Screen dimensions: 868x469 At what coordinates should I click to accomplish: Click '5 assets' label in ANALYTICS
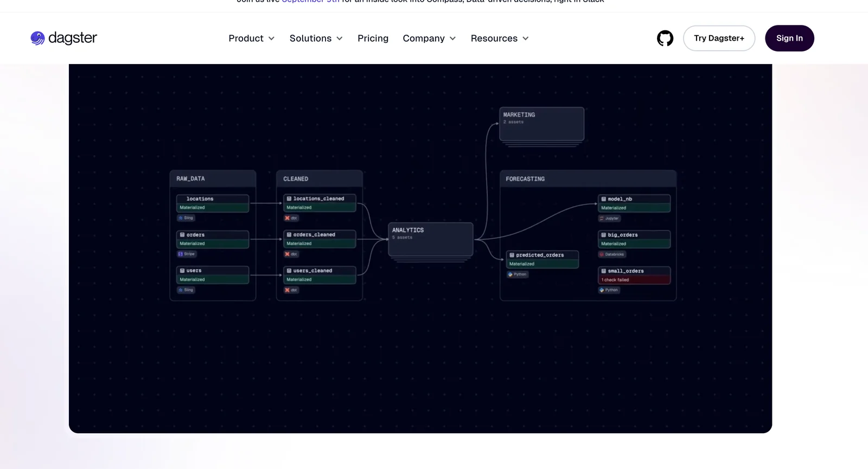[x=403, y=237]
